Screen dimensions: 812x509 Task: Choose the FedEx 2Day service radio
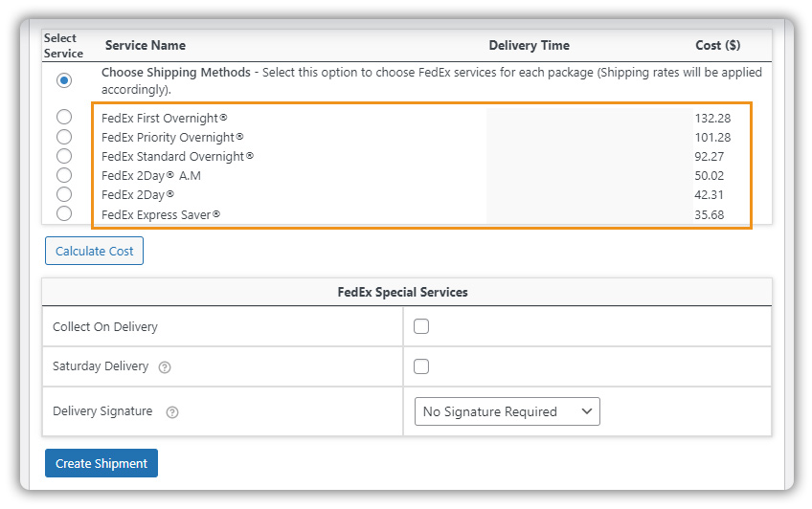[x=64, y=194]
